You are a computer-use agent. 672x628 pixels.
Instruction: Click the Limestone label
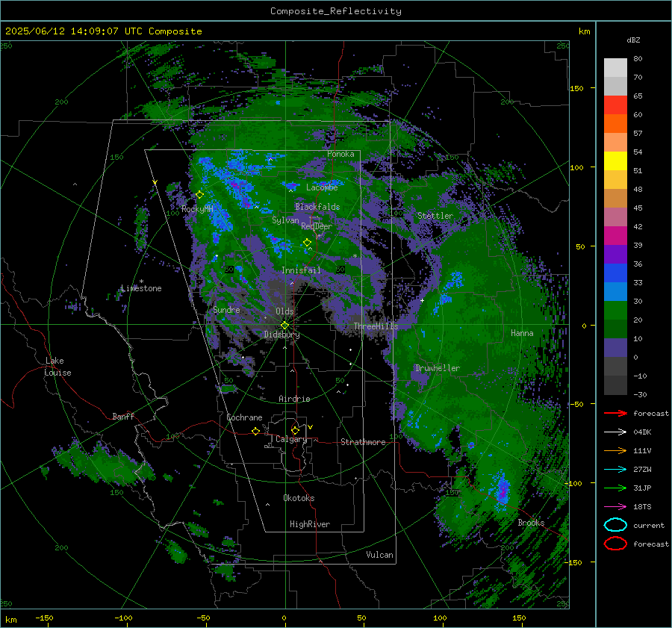141,288
